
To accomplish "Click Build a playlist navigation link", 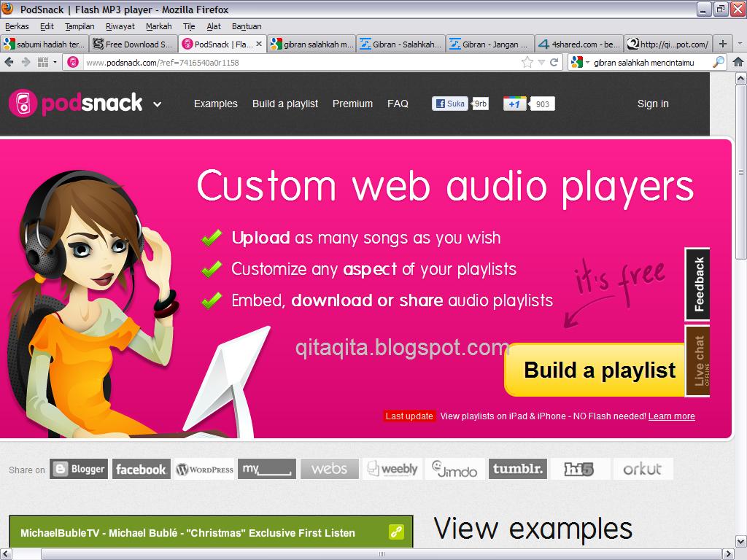I will click(x=285, y=104).
